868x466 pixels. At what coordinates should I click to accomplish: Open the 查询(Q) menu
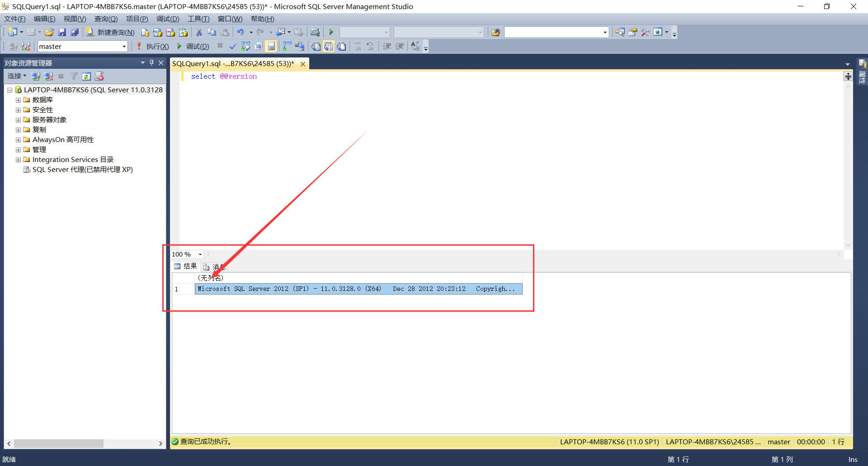(x=106, y=19)
